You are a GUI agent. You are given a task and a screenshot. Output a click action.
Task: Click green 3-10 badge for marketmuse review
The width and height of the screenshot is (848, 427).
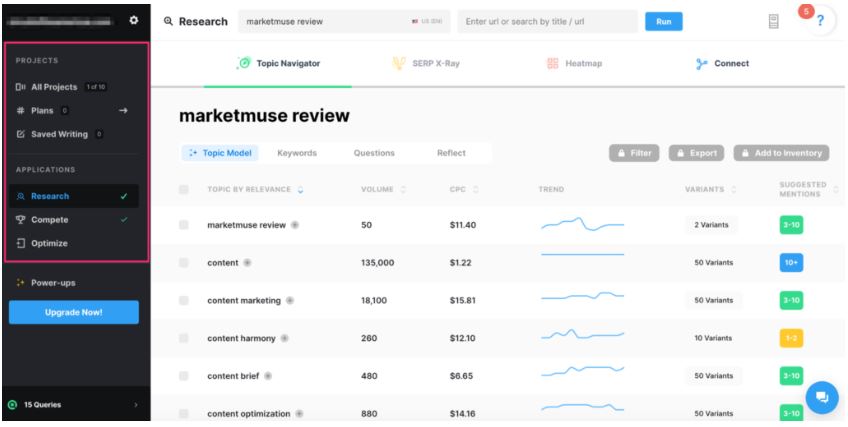coord(791,225)
